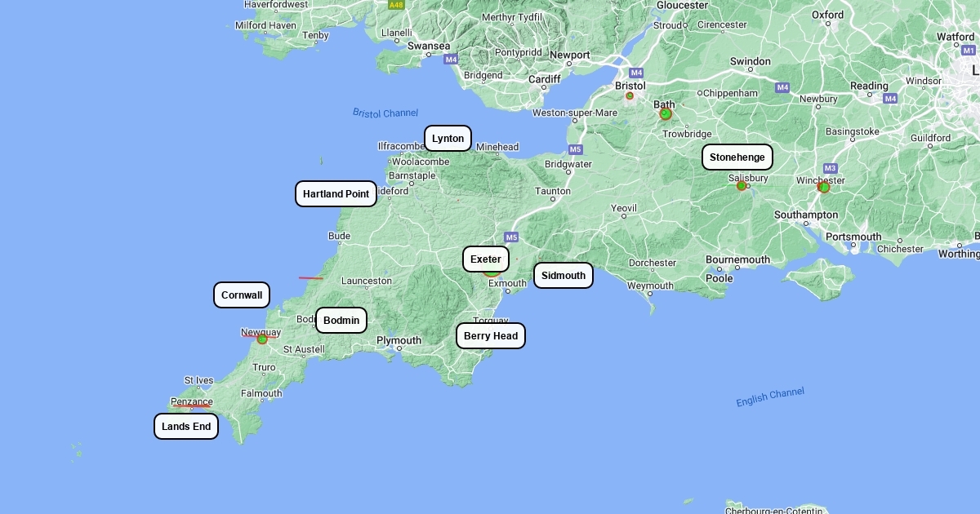The width and height of the screenshot is (980, 514).
Task: Click the green marker at Winchester
Action: pyautogui.click(x=824, y=188)
